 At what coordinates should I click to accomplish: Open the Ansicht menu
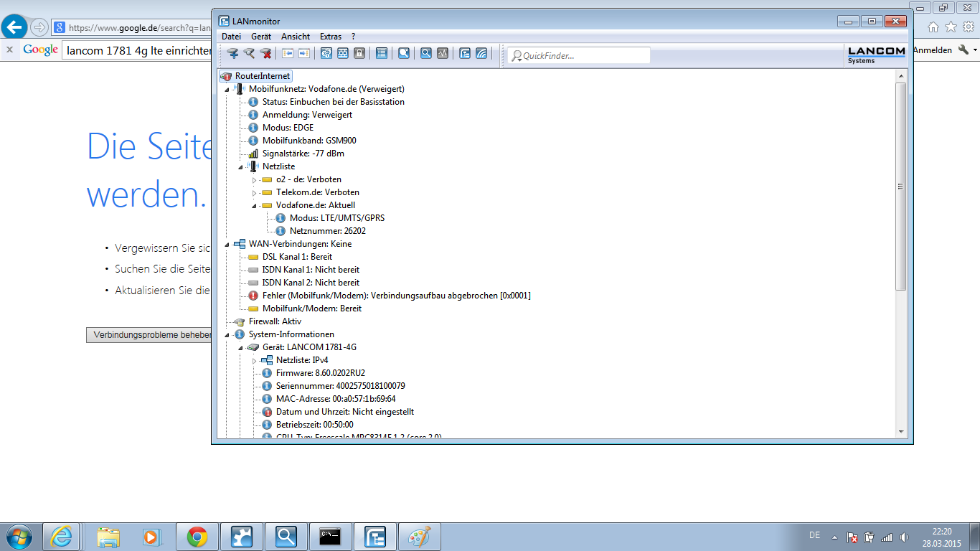coord(296,37)
